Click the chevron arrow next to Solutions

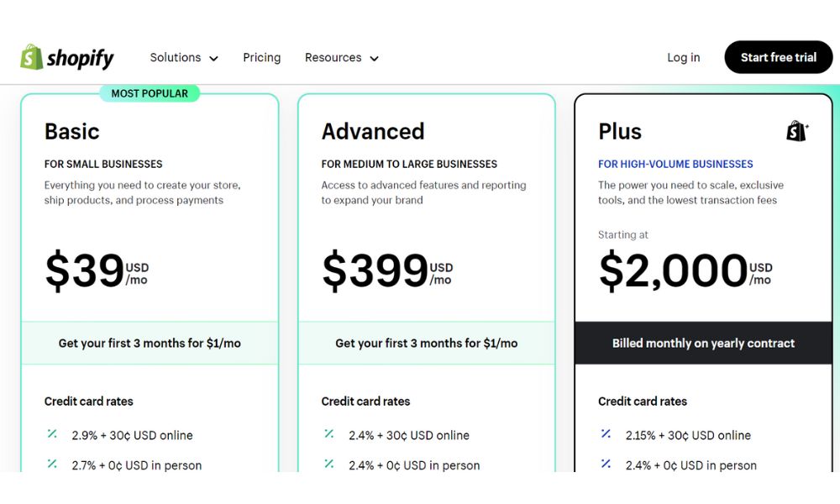(213, 59)
